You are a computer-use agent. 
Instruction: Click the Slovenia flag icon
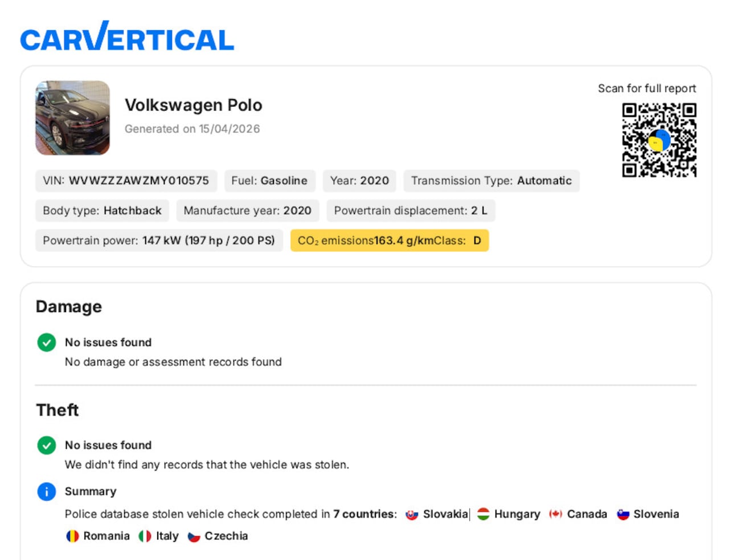click(x=623, y=514)
